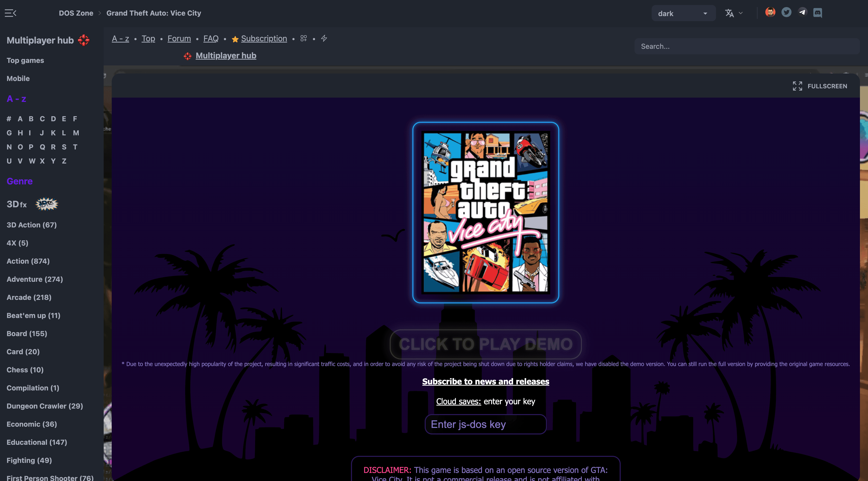Open the FAQ page
The width and height of the screenshot is (868, 481).
[x=211, y=38]
